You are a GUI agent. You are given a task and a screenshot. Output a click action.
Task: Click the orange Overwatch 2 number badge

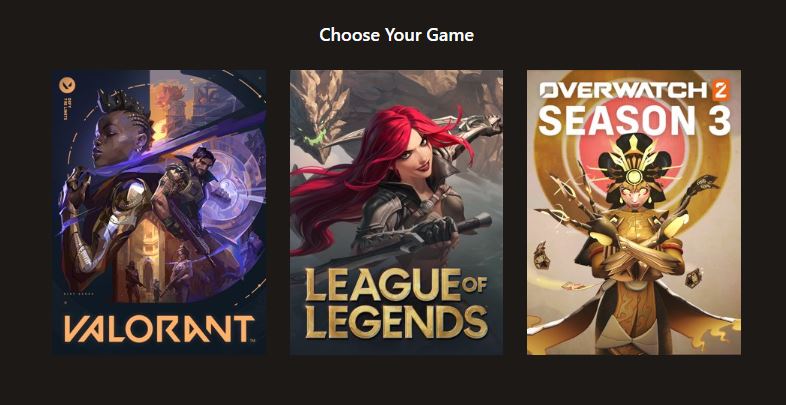pyautogui.click(x=721, y=90)
